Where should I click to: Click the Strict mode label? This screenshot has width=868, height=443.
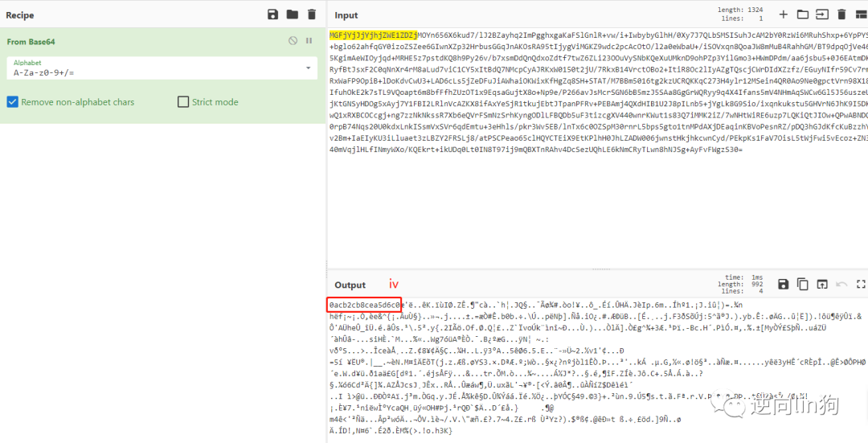(x=215, y=102)
